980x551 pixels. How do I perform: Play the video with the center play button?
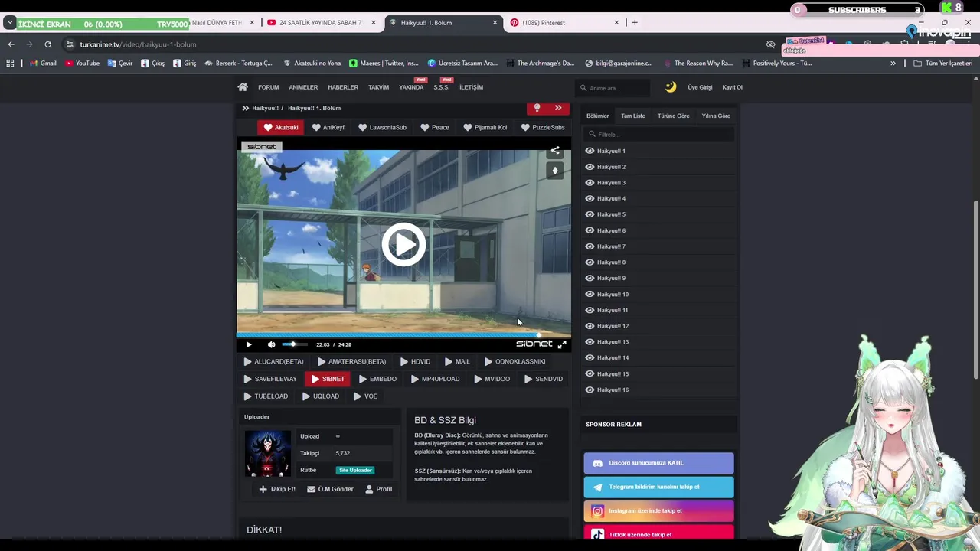click(x=403, y=245)
